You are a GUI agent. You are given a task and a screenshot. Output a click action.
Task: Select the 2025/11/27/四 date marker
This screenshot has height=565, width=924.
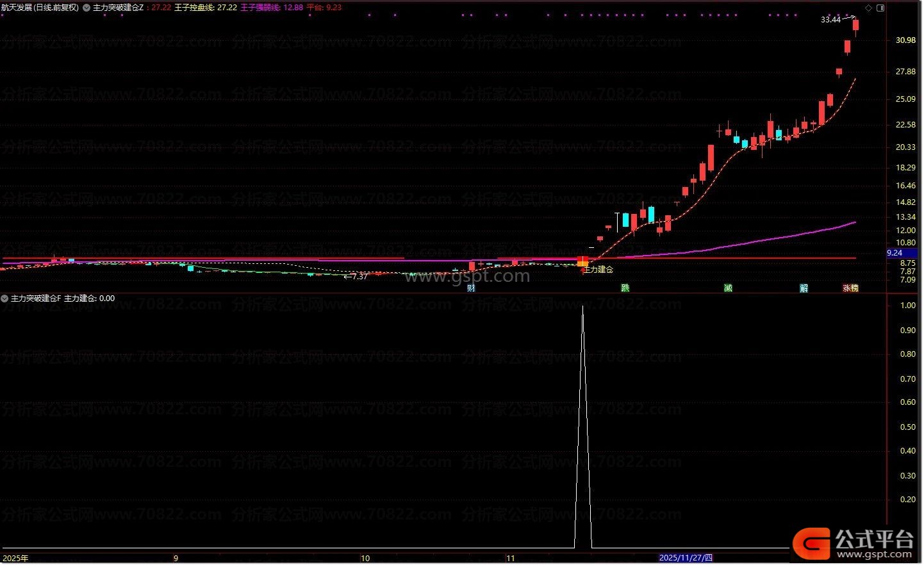[686, 558]
